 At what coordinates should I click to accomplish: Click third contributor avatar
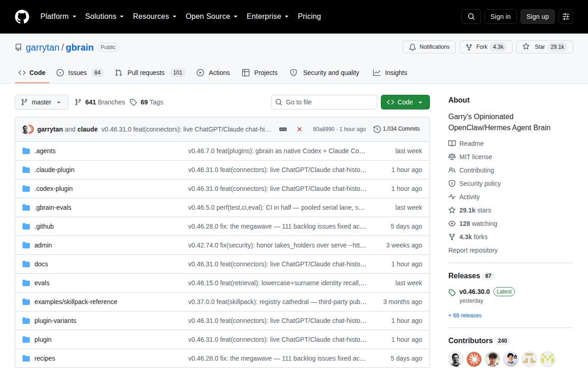coord(492,359)
